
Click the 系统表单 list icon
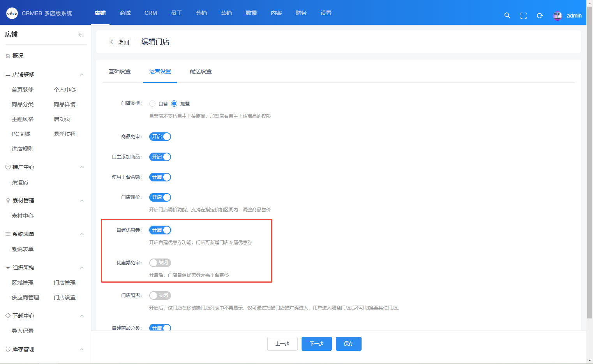pos(8,234)
